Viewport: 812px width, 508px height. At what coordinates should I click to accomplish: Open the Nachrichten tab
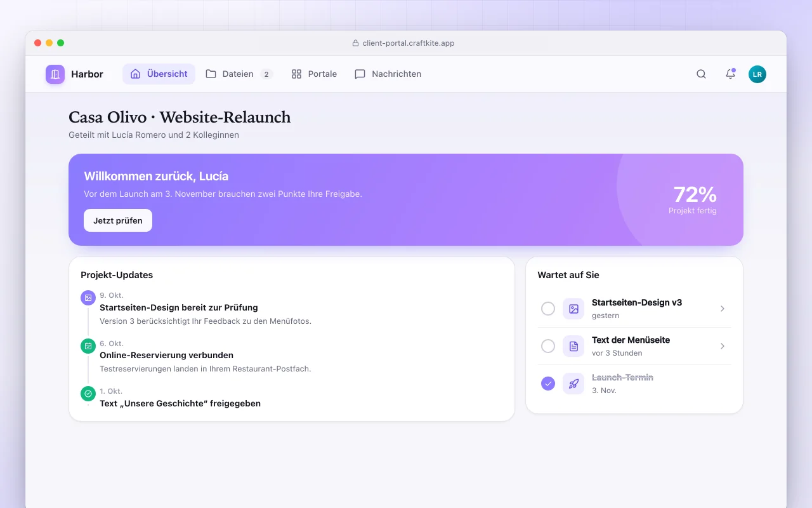click(x=388, y=74)
